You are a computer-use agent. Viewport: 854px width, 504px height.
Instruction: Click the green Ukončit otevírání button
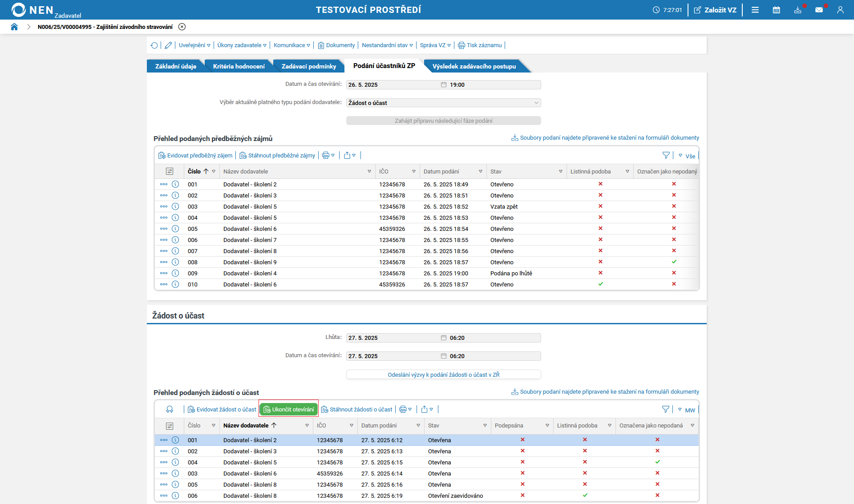pyautogui.click(x=289, y=409)
